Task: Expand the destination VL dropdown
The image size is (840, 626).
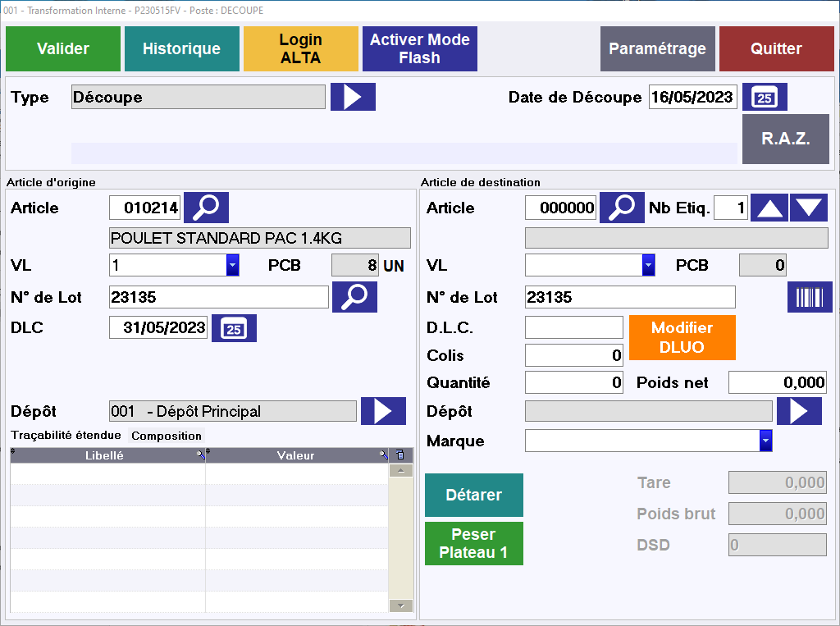Action: 649,265
